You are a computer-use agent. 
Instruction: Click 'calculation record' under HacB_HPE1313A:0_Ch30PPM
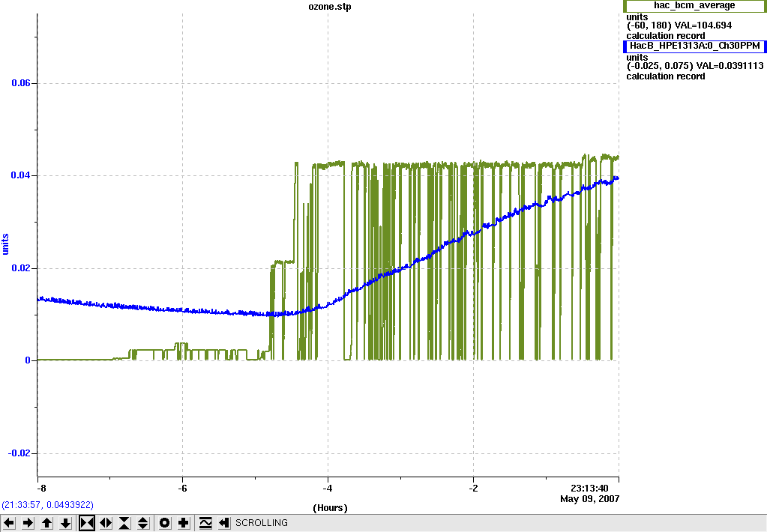click(666, 76)
